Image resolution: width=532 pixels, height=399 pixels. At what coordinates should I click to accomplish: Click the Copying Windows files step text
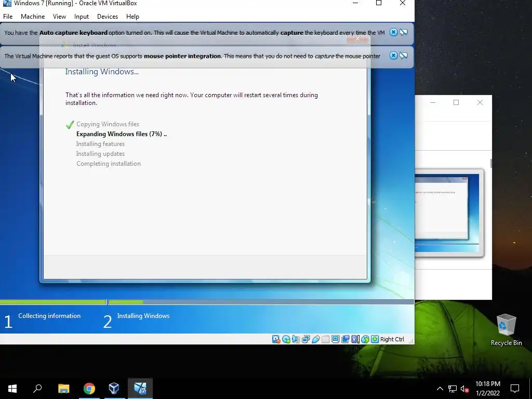108,124
